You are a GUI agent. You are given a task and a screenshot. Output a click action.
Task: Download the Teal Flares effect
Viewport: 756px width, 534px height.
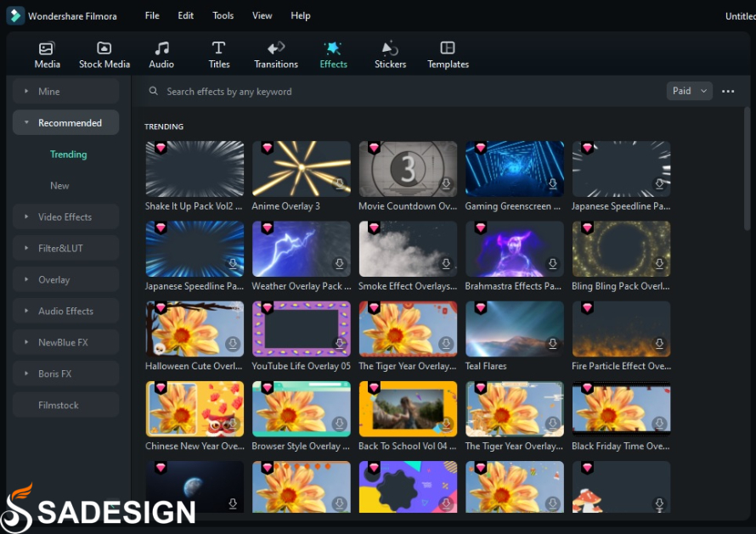(x=552, y=344)
